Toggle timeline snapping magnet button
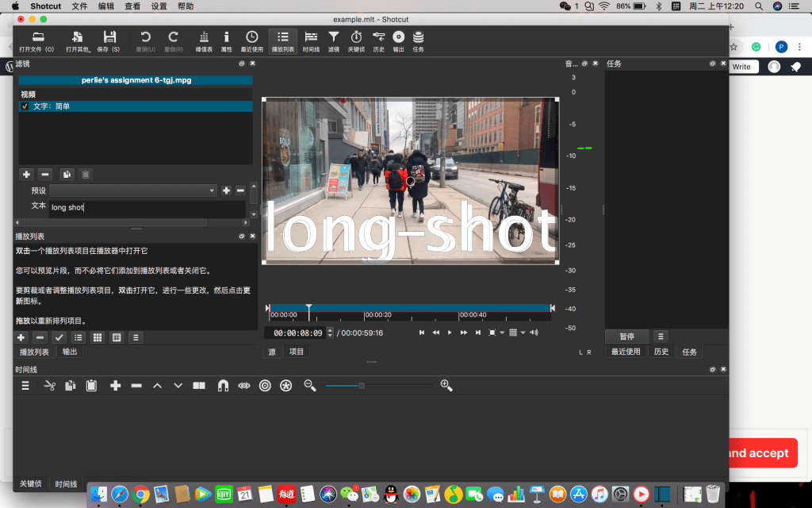Image resolution: width=812 pixels, height=508 pixels. (x=223, y=386)
